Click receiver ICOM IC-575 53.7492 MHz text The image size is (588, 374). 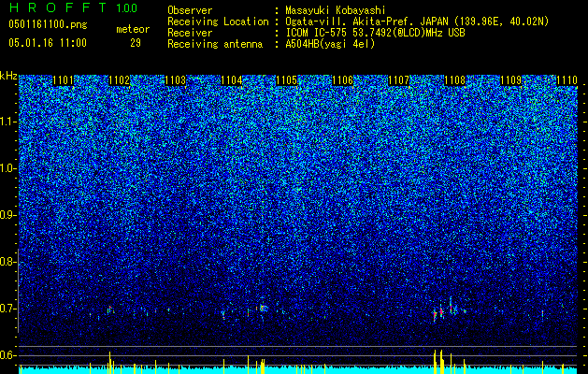tap(375, 33)
